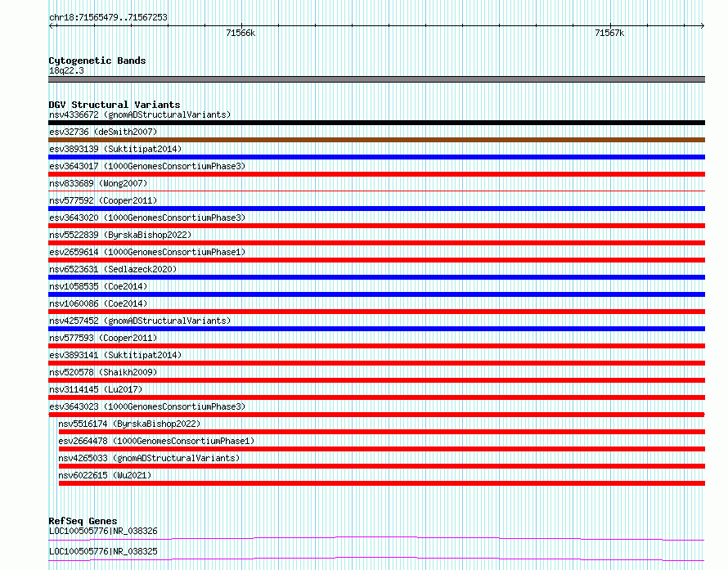
Task: Select nsv4265033 gnomADStructuralVariants label
Action: pyautogui.click(x=149, y=458)
